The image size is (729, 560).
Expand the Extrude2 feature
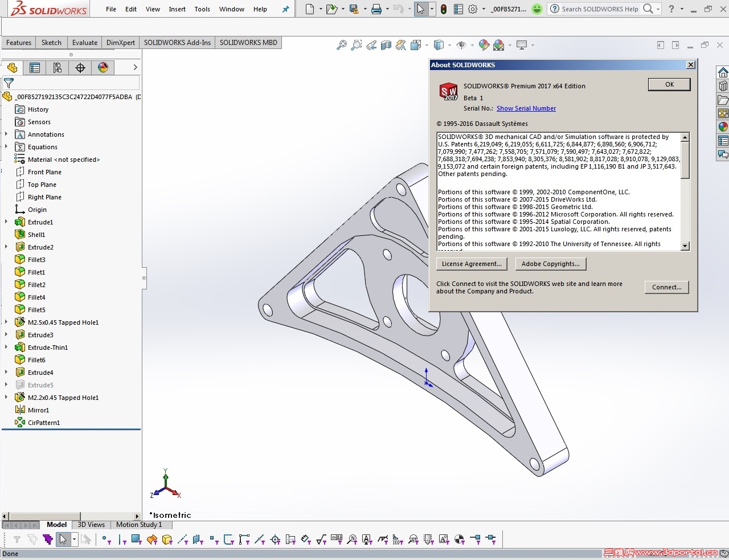(6, 247)
